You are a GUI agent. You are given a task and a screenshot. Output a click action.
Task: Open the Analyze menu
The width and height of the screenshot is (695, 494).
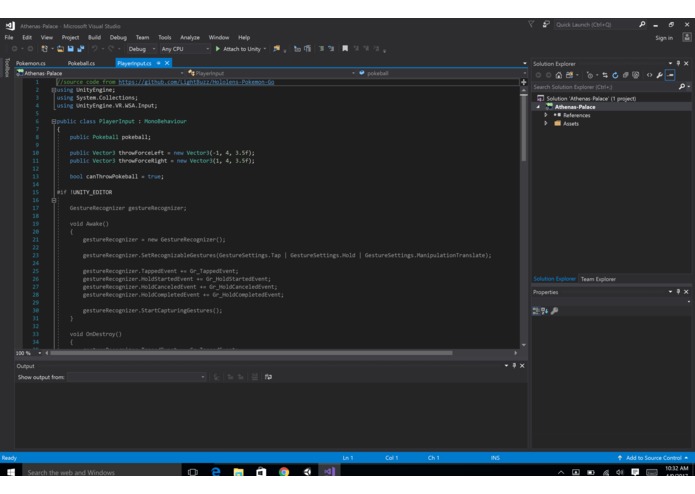(x=190, y=38)
